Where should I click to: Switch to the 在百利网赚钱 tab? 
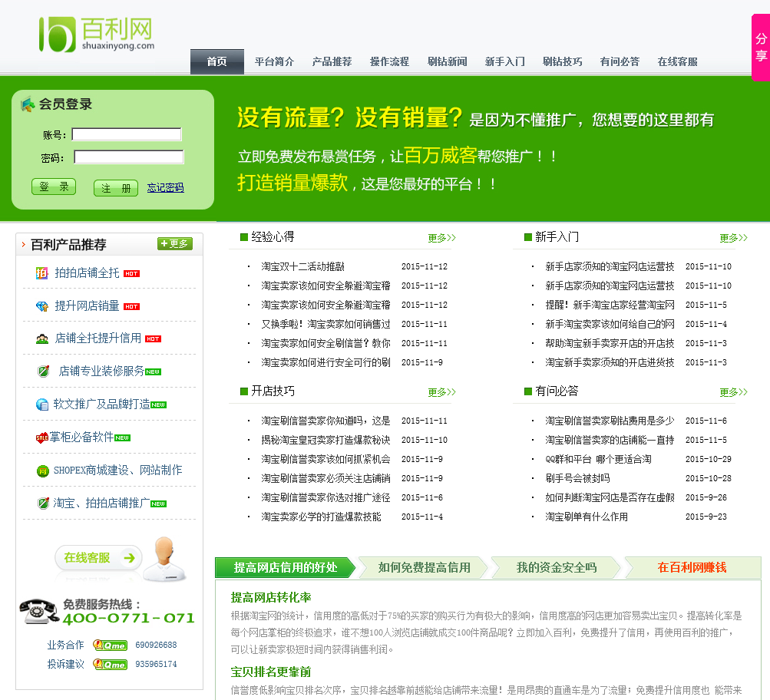click(x=692, y=567)
